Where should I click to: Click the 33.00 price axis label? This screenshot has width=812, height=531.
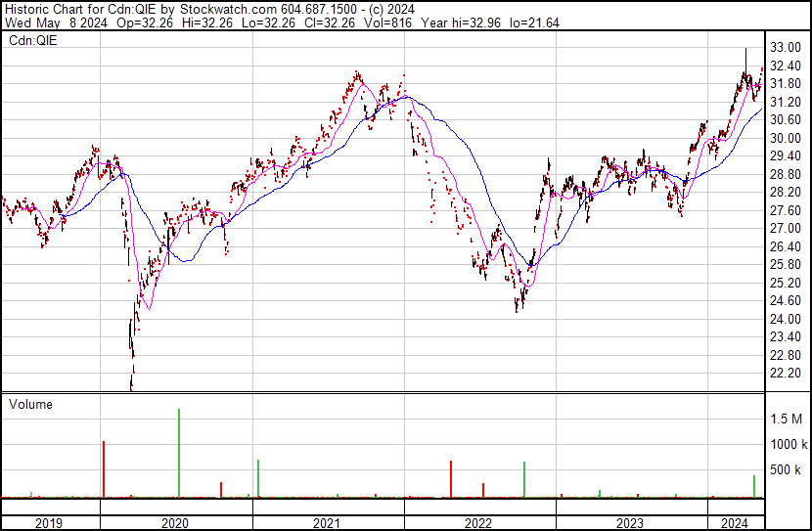tap(786, 48)
